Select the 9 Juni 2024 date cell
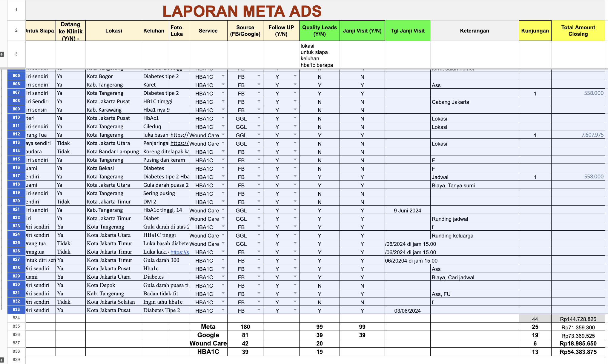608x364 pixels. coord(407,211)
